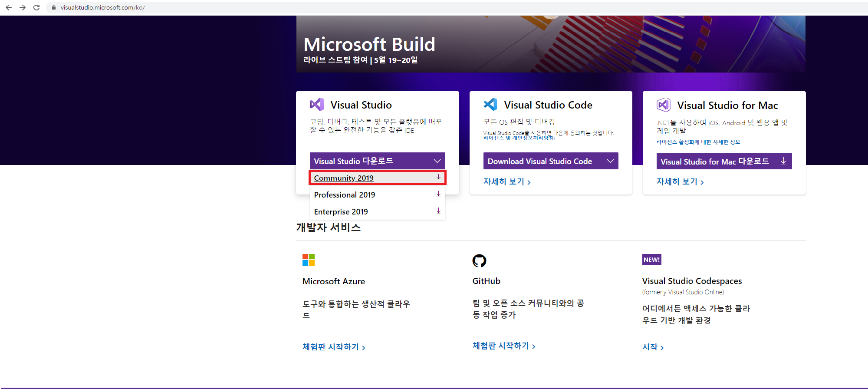Open 자세히 보기 link under Visual Studio for Mac
Viewport: 868px width, 389px height.
coord(680,181)
